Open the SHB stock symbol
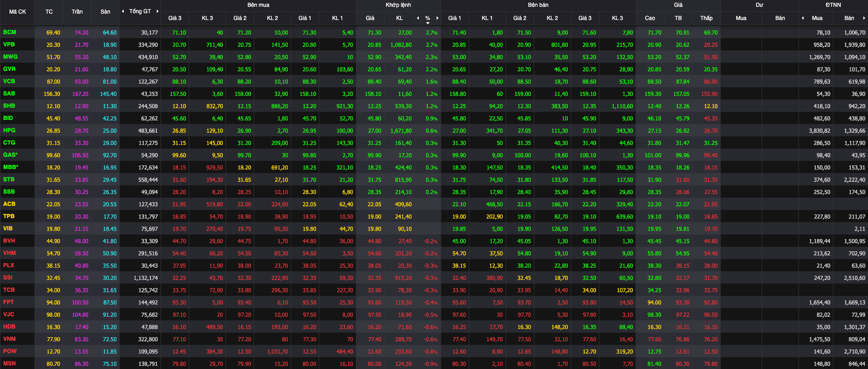 click(x=9, y=106)
